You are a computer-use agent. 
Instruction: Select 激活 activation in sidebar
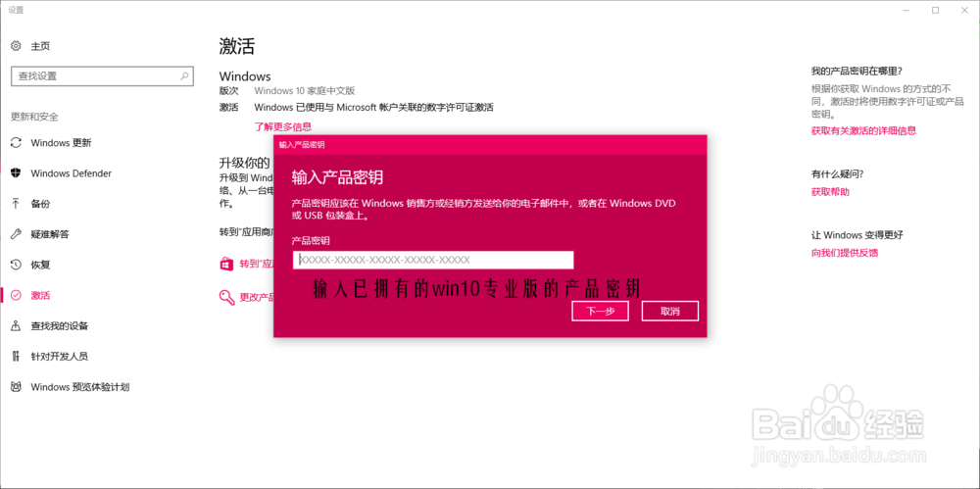(x=40, y=295)
